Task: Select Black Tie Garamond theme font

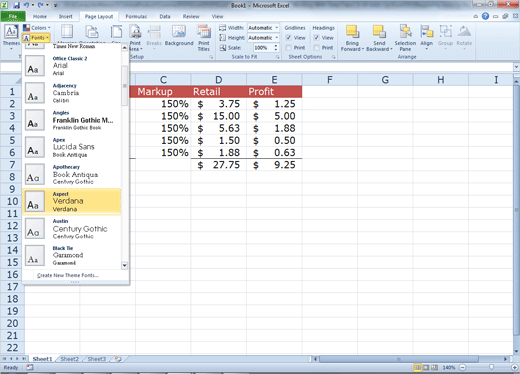Action: [72, 255]
